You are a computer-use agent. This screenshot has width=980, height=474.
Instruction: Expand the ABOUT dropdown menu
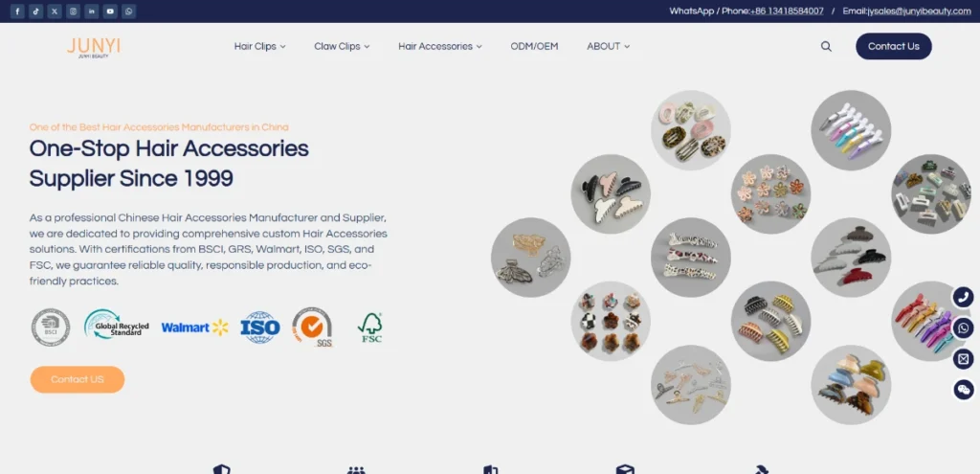pyautogui.click(x=608, y=46)
